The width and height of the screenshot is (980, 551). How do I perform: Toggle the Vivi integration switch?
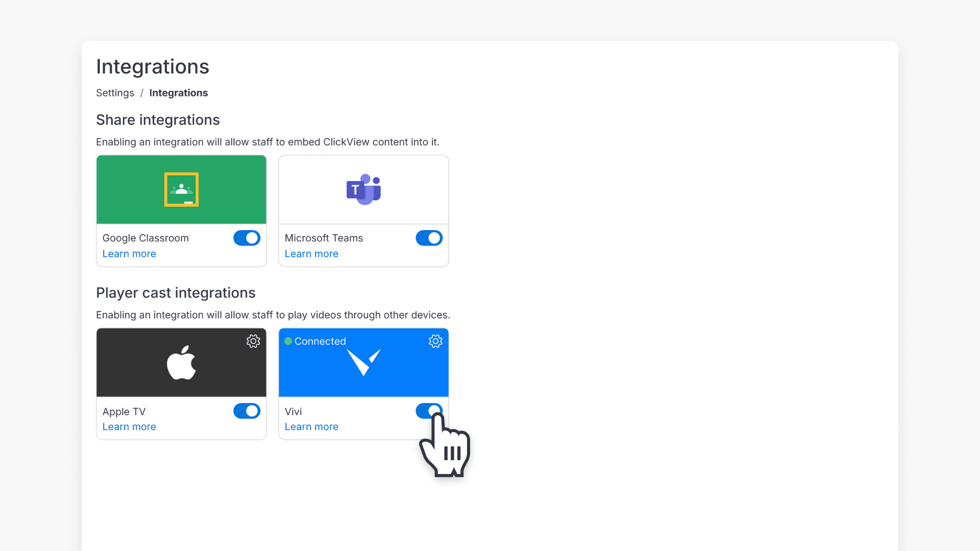pyautogui.click(x=429, y=411)
